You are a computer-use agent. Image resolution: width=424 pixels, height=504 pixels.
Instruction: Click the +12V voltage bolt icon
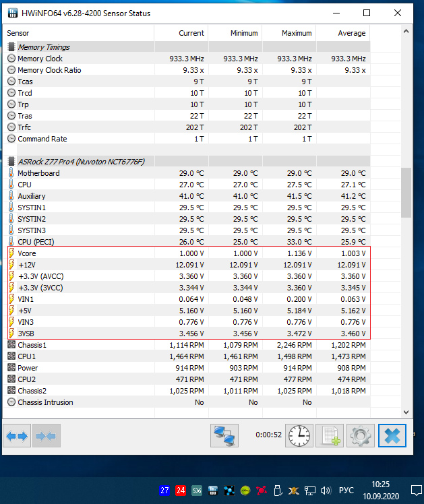click(x=11, y=265)
